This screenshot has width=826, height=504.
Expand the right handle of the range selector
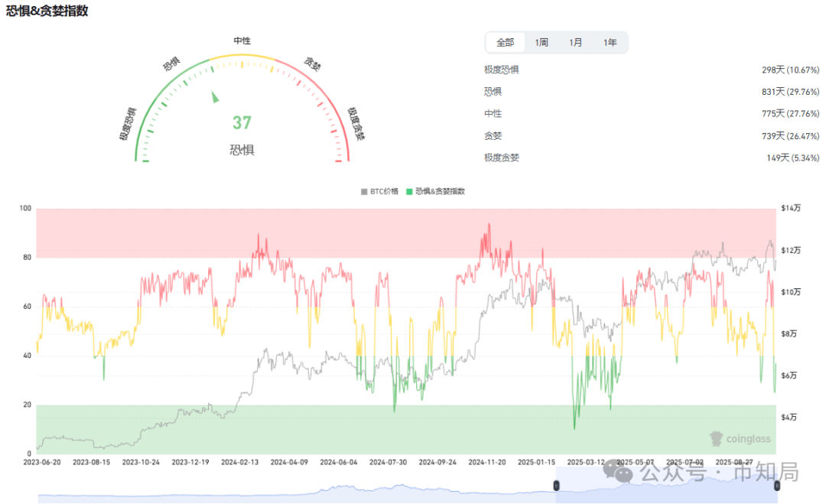tap(777, 485)
